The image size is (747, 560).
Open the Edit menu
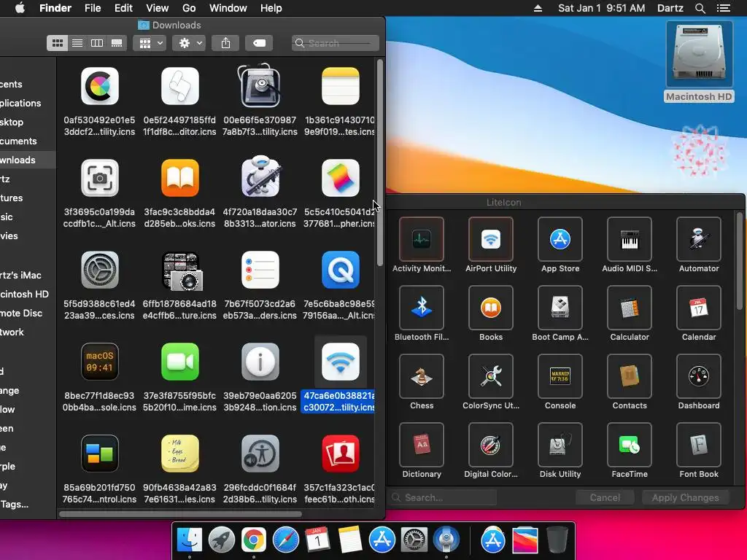(123, 8)
